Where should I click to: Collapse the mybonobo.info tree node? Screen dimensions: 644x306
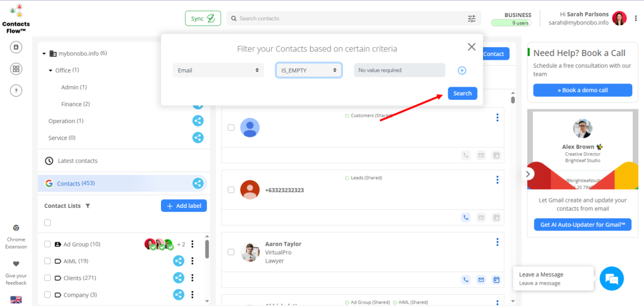(45, 53)
